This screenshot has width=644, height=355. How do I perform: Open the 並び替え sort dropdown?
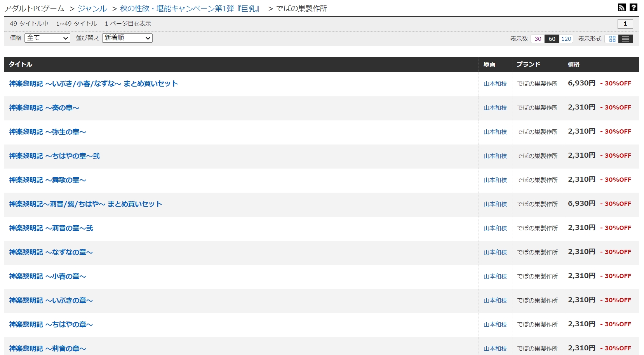click(127, 38)
